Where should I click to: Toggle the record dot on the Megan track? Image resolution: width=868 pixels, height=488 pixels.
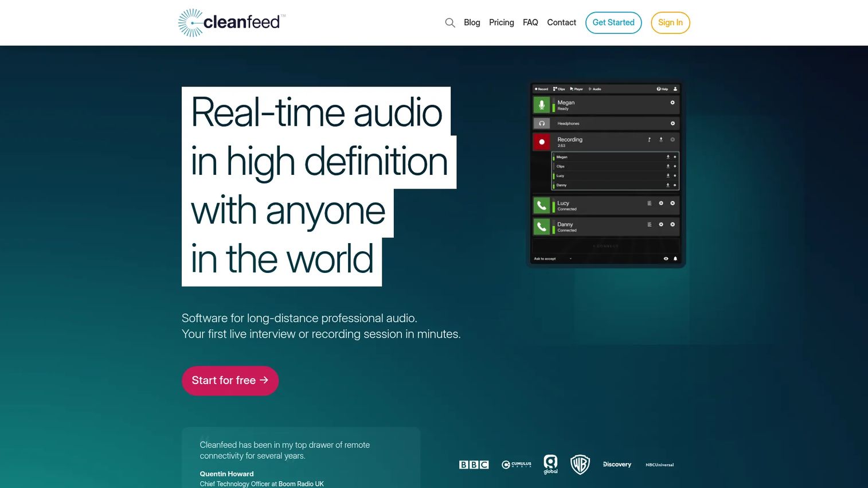click(675, 157)
